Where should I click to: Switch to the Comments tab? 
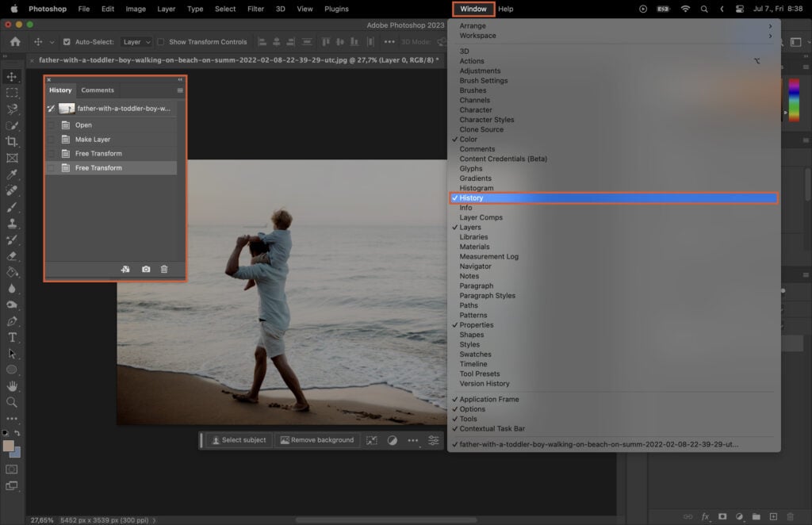(98, 90)
